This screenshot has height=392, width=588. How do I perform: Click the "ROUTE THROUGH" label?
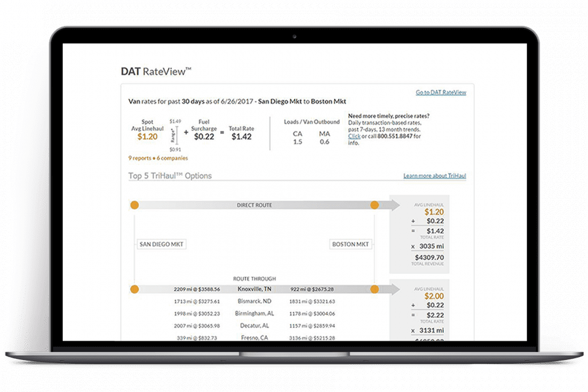pyautogui.click(x=254, y=279)
